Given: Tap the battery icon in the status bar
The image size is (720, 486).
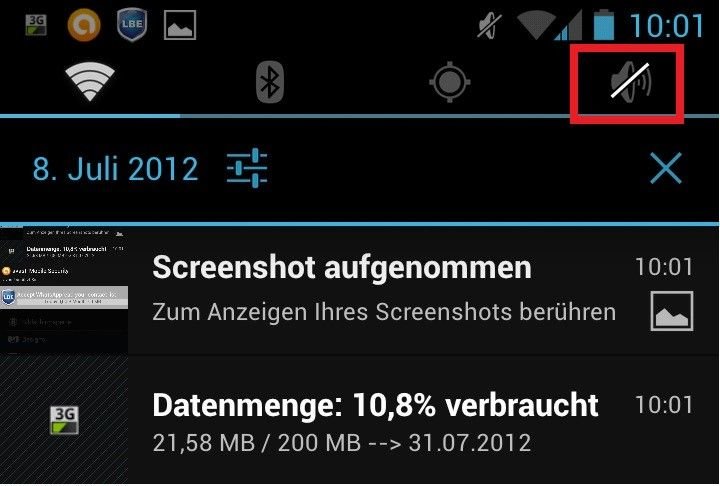Looking at the screenshot, I should (x=604, y=25).
